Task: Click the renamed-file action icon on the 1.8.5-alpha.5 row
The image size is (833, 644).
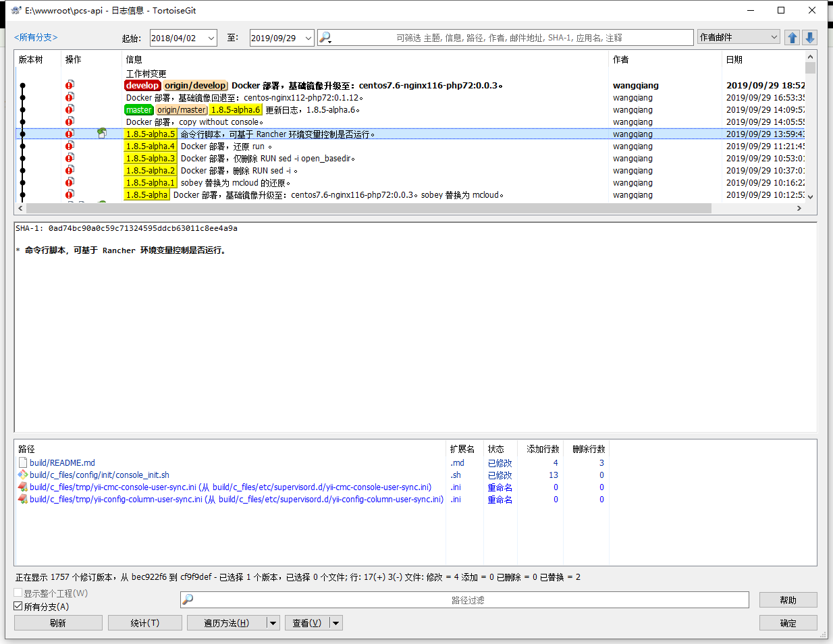Action: coord(102,134)
